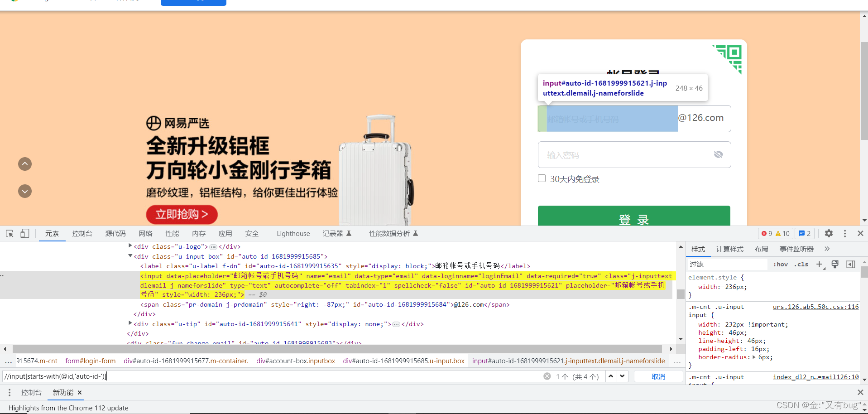Open the 应用 tab
Image resolution: width=868 pixels, height=414 pixels.
[x=225, y=234]
